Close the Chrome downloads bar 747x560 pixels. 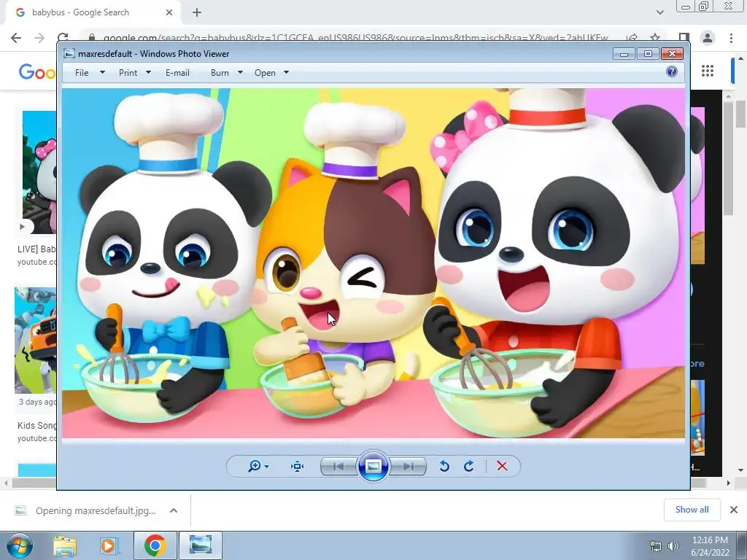pyautogui.click(x=734, y=510)
